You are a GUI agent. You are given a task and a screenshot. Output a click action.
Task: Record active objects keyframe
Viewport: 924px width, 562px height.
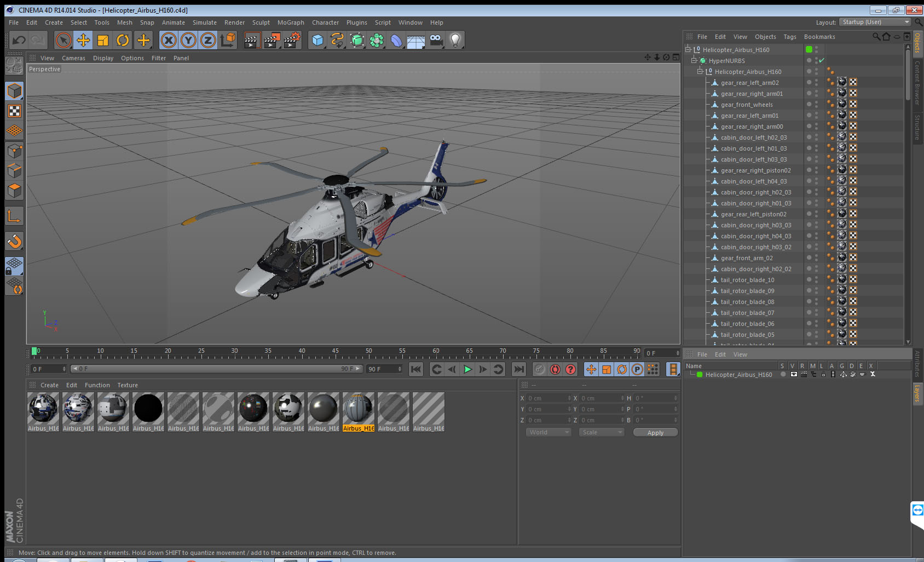coord(540,369)
